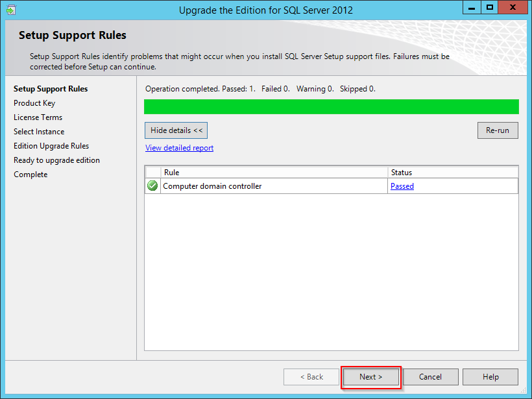Click the setup installer icon in title bar
The height and width of the screenshot is (399, 532).
point(11,10)
